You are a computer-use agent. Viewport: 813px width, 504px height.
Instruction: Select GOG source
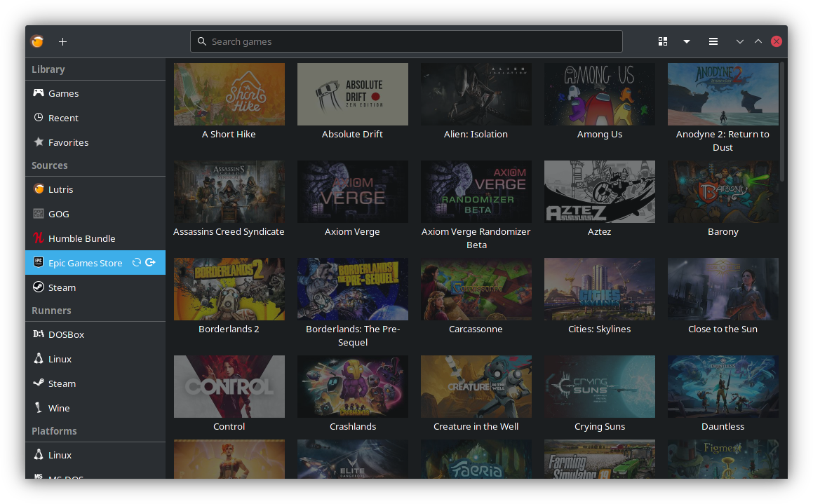[x=95, y=213]
